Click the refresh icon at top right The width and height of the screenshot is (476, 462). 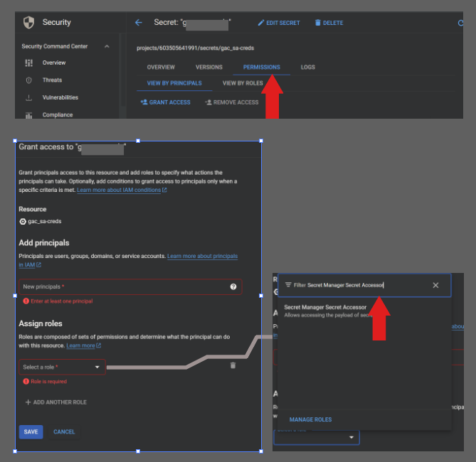point(460,23)
